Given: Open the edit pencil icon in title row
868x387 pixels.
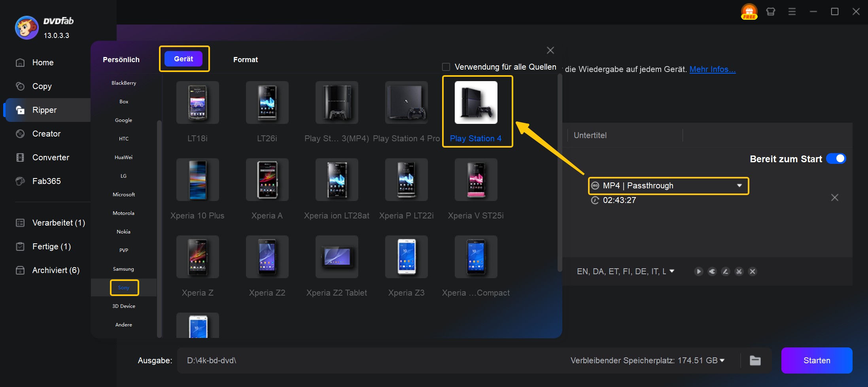Looking at the screenshot, I should pos(726,271).
